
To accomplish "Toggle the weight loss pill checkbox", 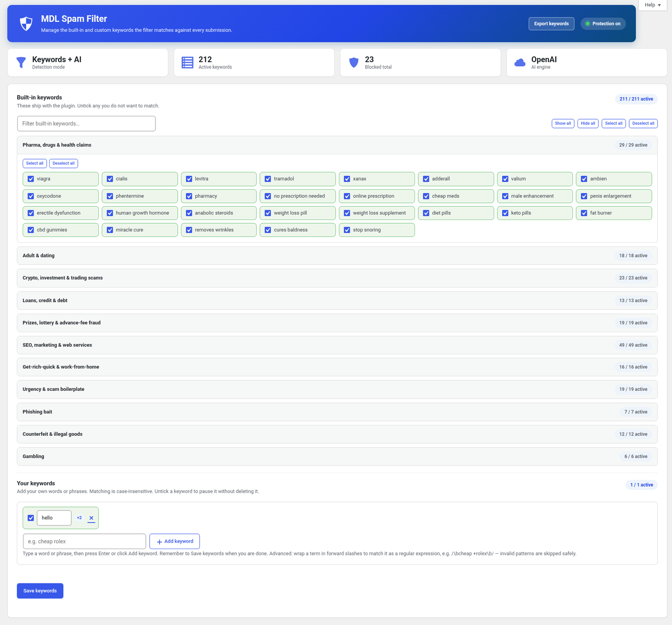I will point(268,213).
